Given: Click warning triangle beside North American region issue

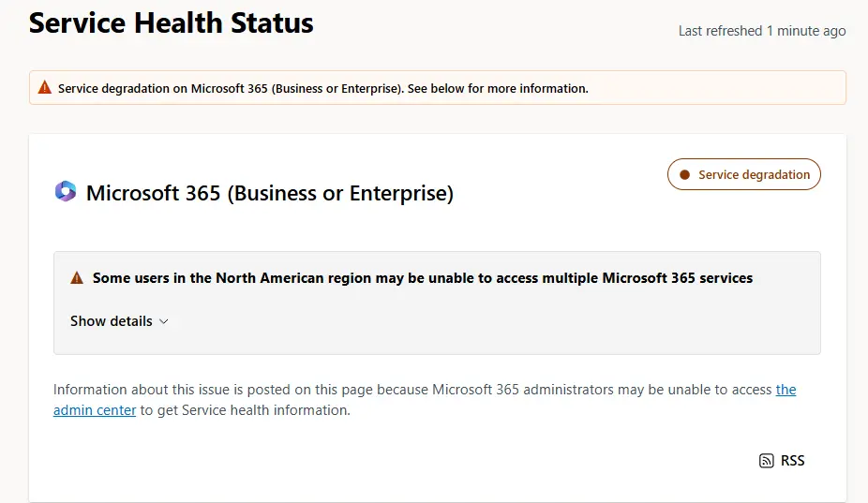Looking at the screenshot, I should click(x=77, y=278).
